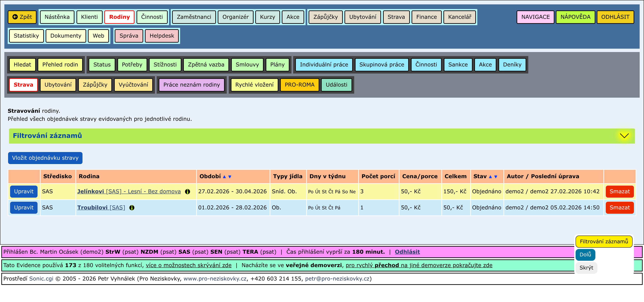Viewport: 644px width, 302px height.
Task: Switch to Klienti main menu
Action: point(89,17)
